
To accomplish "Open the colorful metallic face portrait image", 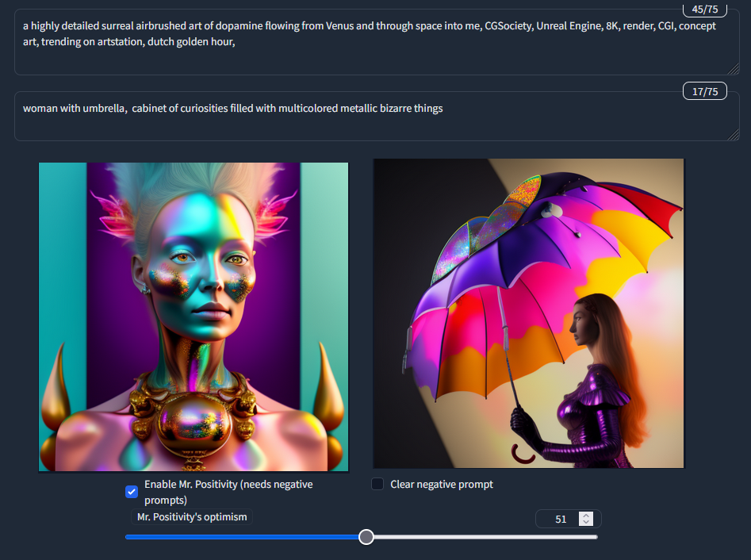I will (193, 316).
